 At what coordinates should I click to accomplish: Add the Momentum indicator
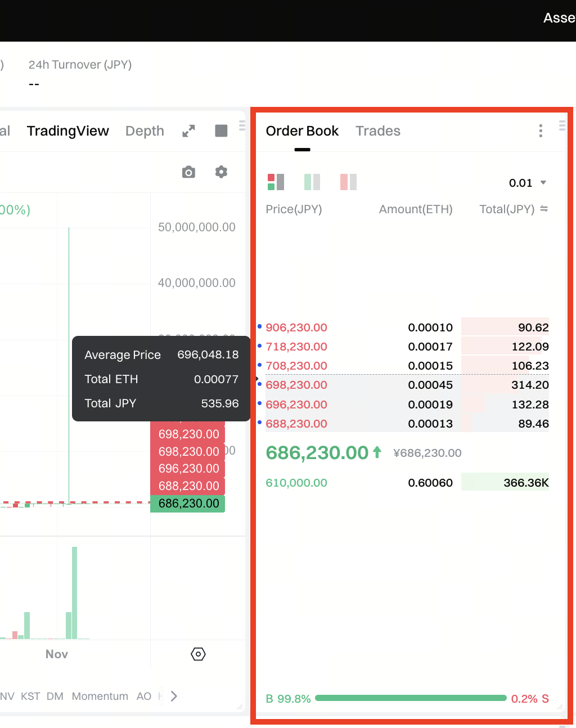(100, 696)
